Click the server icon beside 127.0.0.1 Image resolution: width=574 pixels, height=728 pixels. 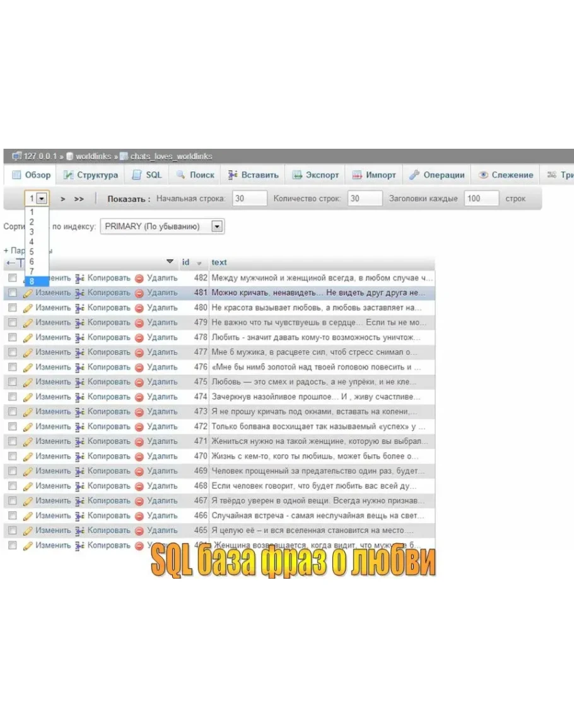click(16, 156)
